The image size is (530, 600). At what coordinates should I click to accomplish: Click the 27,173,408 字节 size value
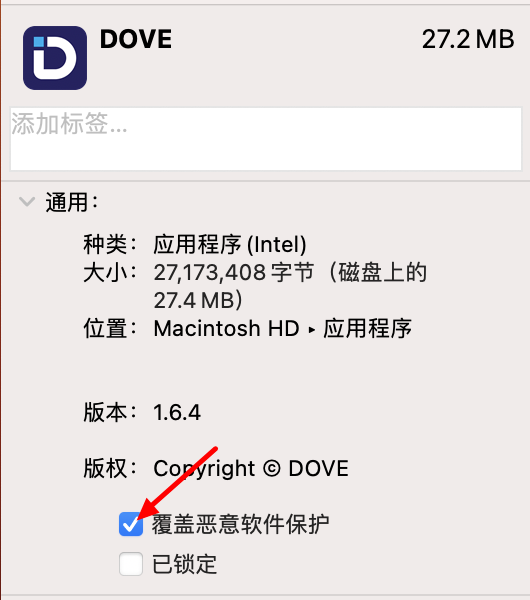(x=234, y=272)
